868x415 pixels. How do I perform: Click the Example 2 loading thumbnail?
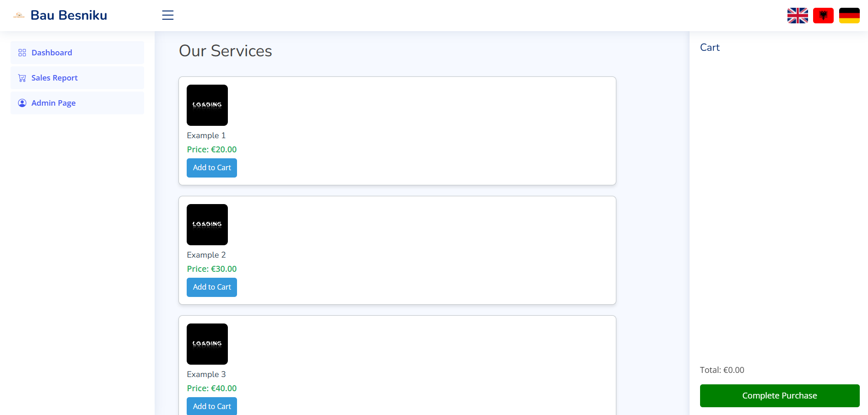coord(207,225)
